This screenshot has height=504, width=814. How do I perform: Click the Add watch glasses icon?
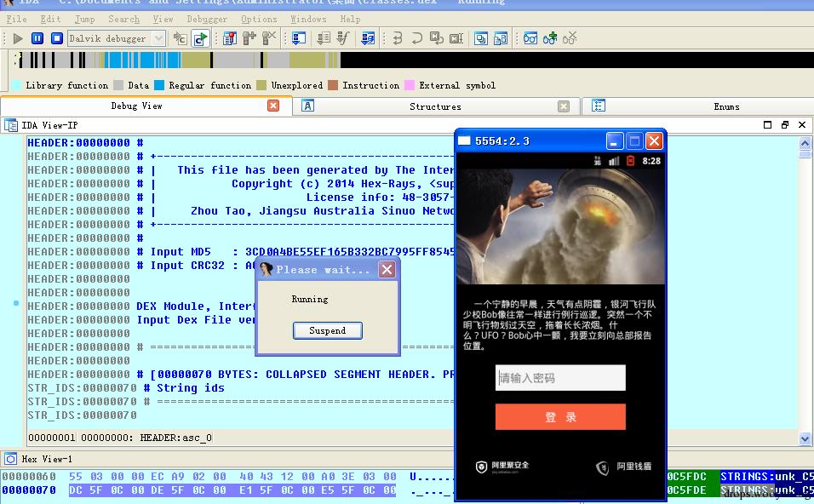(550, 38)
